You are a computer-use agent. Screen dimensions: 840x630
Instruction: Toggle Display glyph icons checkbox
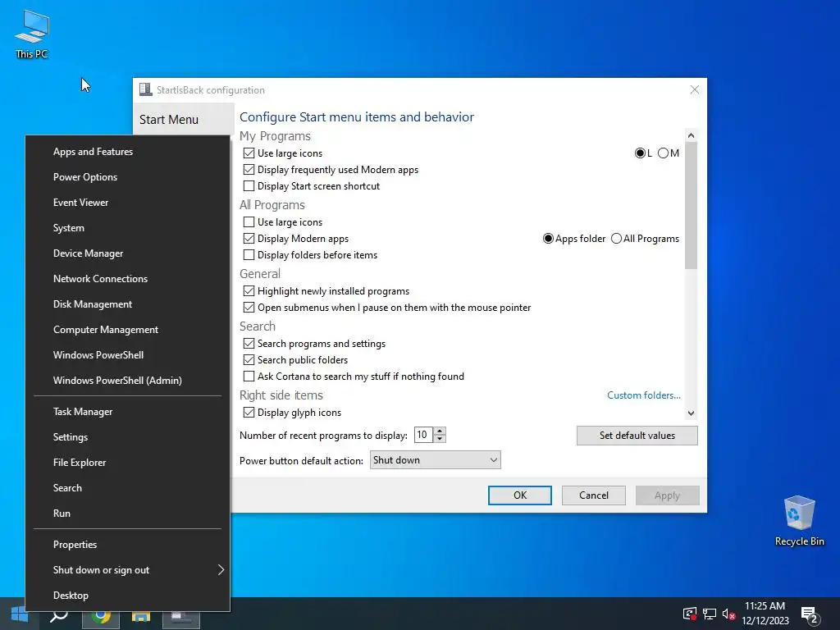point(249,413)
